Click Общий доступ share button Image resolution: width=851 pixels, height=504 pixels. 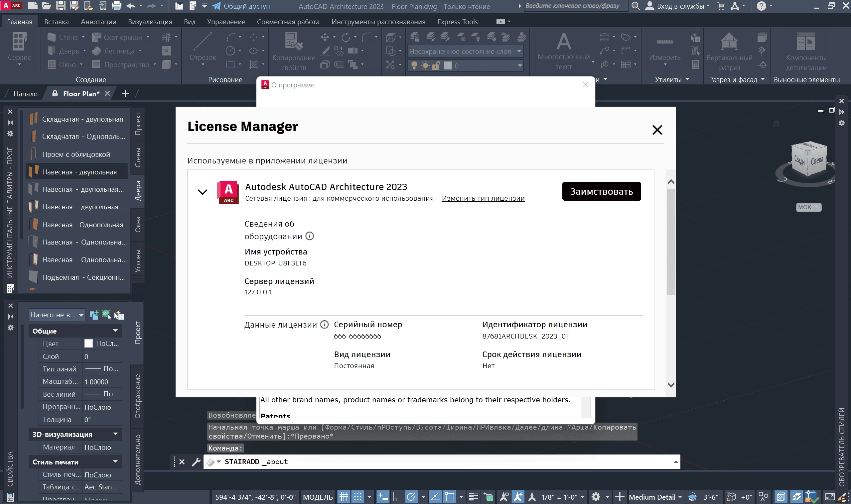[241, 6]
